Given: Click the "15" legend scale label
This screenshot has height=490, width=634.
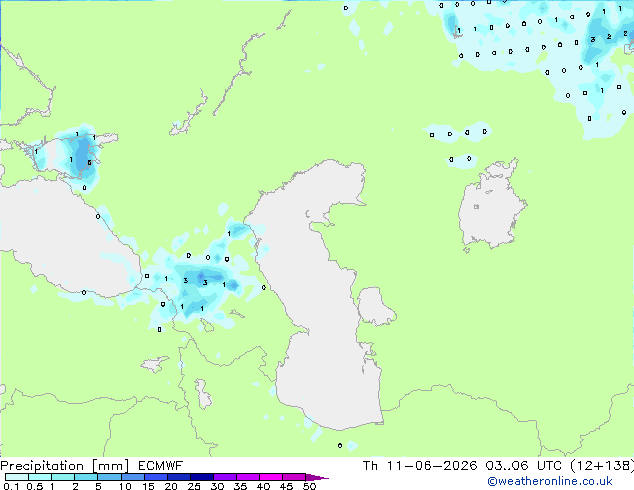Looking at the screenshot, I should tap(148, 486).
